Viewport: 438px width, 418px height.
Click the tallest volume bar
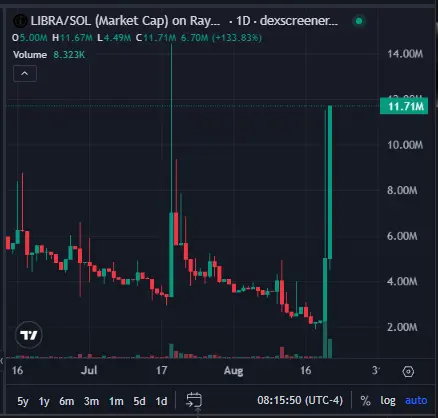pyautogui.click(x=325, y=339)
